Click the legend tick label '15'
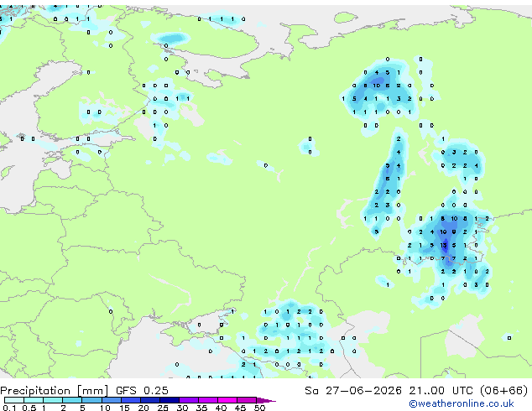 124,408
